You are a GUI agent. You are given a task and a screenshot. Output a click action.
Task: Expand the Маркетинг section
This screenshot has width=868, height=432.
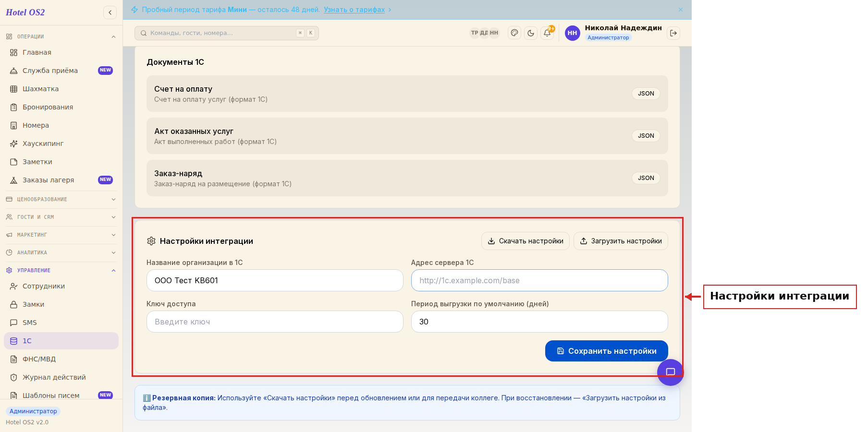coord(61,235)
